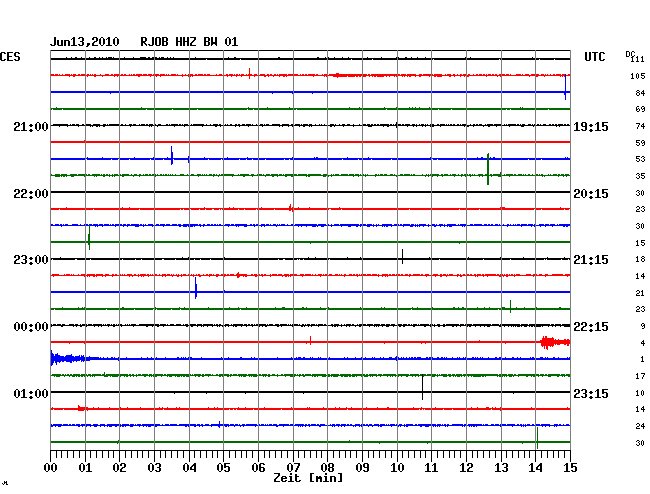Click the DC offset value 53
This screenshot has width=650, height=494.
[x=640, y=159]
